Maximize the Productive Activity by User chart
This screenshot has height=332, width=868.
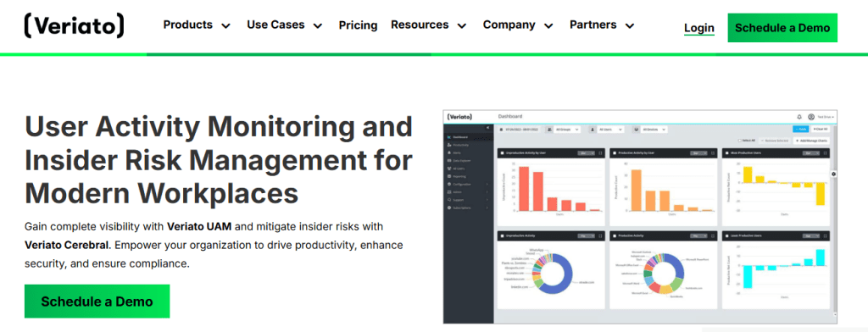click(713, 153)
